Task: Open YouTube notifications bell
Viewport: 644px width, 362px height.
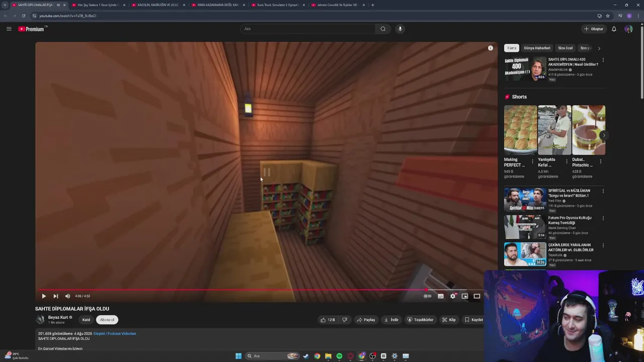Action: [614, 29]
